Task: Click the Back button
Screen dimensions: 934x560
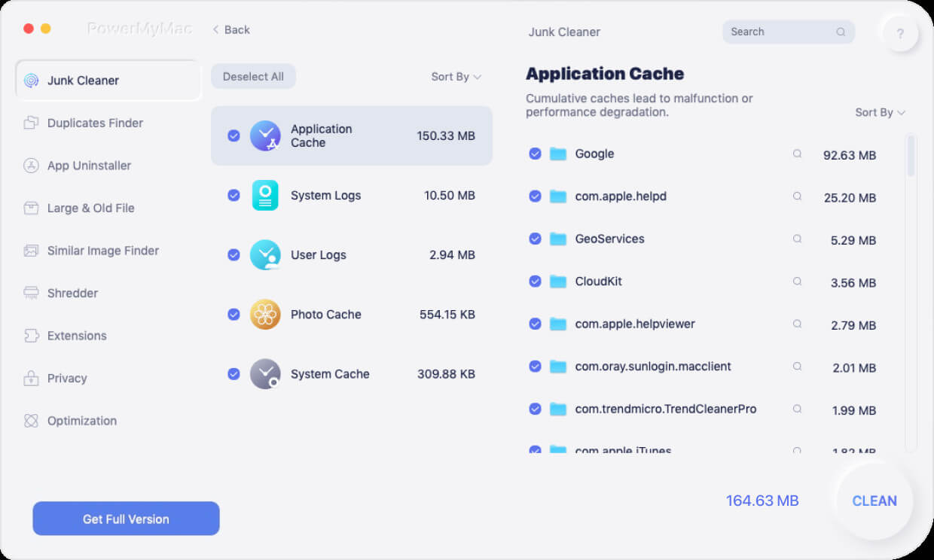Action: click(x=230, y=29)
